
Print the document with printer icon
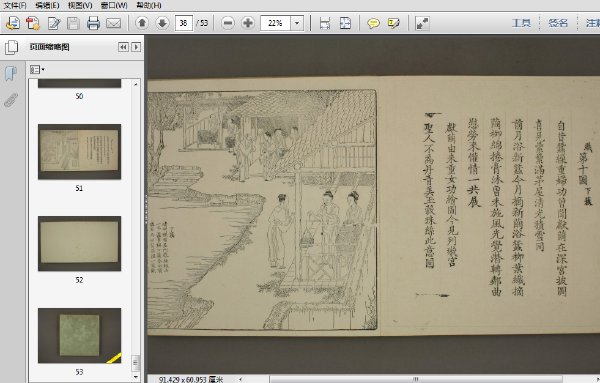coord(93,23)
